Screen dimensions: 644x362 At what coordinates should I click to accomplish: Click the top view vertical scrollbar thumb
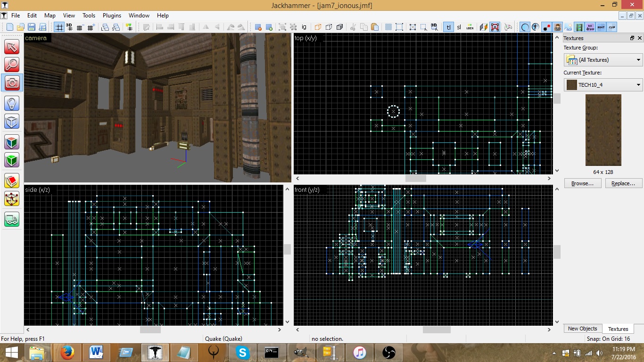click(557, 99)
